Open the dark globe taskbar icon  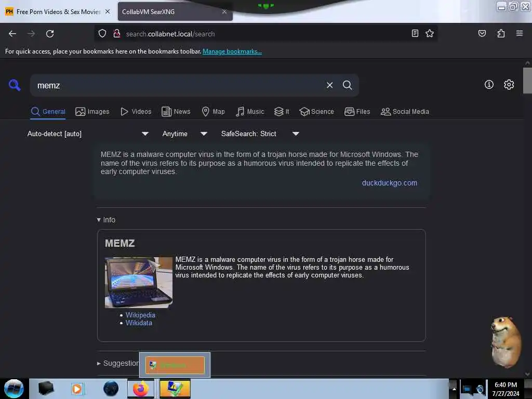tap(111, 389)
